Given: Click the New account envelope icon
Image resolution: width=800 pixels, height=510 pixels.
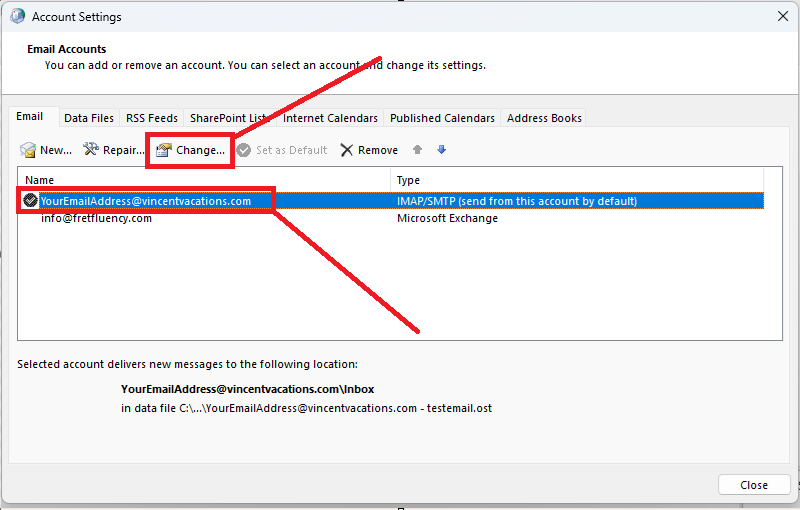Looking at the screenshot, I should (28, 150).
